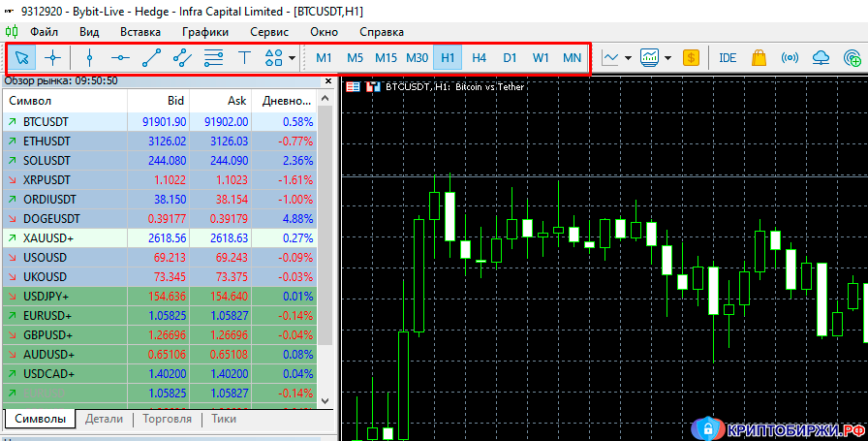Open the Графики menu
This screenshot has height=441, width=868.
pos(204,32)
